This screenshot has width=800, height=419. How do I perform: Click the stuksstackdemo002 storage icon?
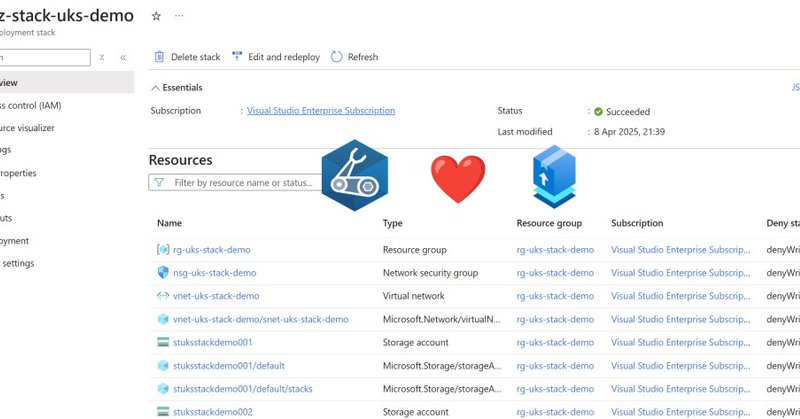click(163, 411)
